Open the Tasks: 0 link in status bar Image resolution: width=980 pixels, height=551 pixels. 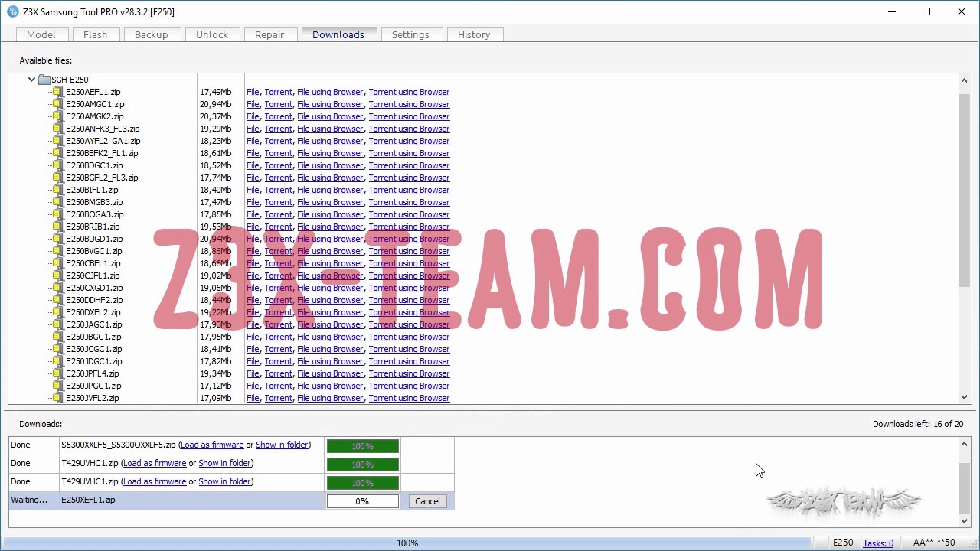[x=878, y=543]
